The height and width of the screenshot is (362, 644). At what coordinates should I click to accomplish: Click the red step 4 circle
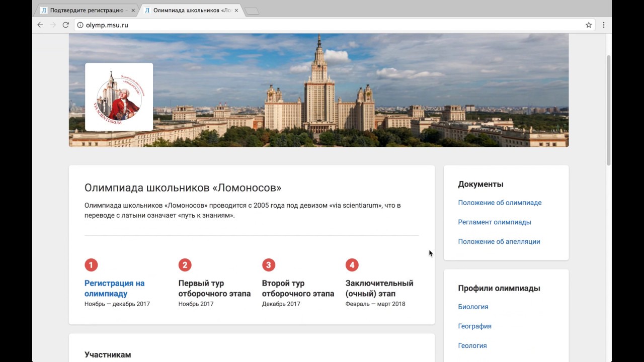coord(352,265)
